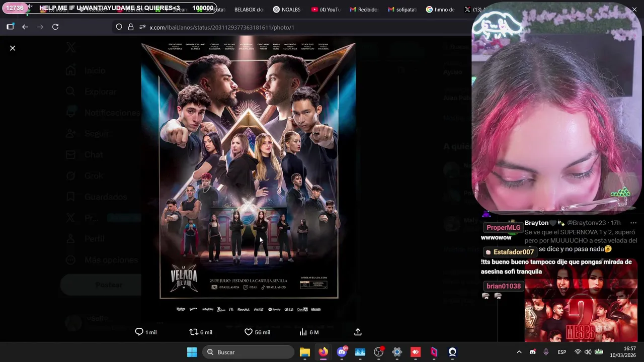
Task: Click the Brayton @Braytonv23 tweet author
Action: point(565,223)
